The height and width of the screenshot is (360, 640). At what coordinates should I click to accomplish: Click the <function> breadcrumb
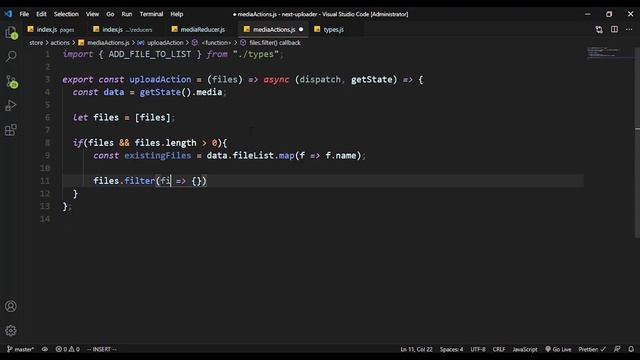pyautogui.click(x=211, y=43)
